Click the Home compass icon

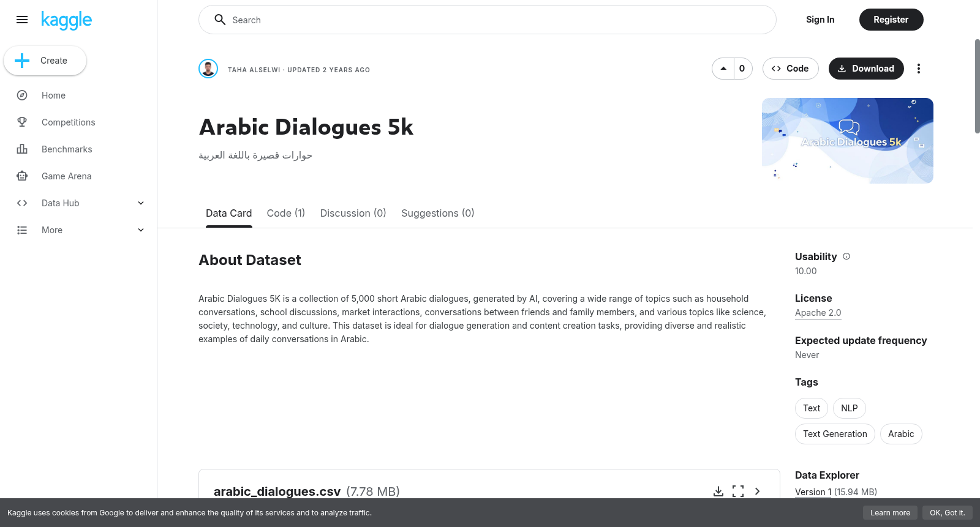[22, 95]
